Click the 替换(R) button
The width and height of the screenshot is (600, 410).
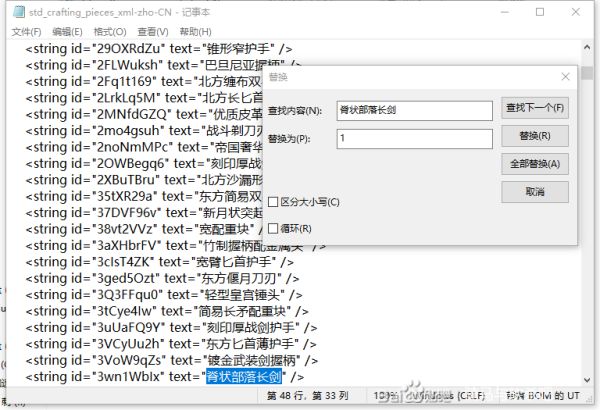(534, 135)
